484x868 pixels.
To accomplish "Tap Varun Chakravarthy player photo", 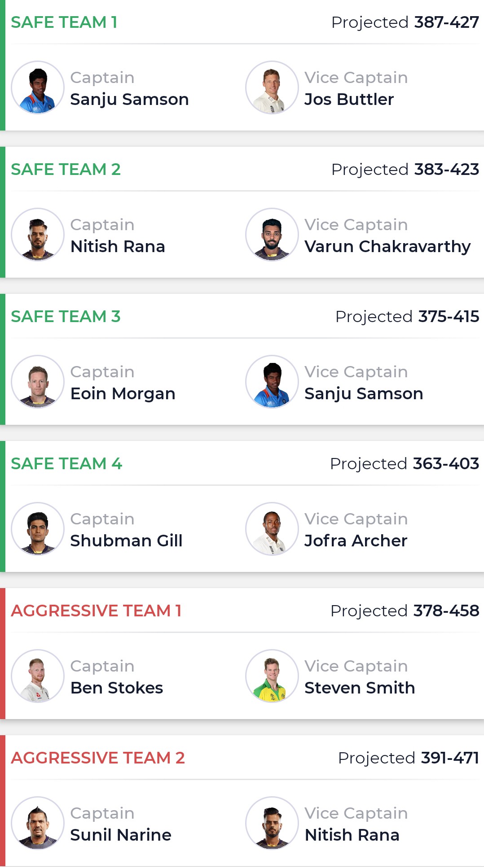I will tap(272, 235).
